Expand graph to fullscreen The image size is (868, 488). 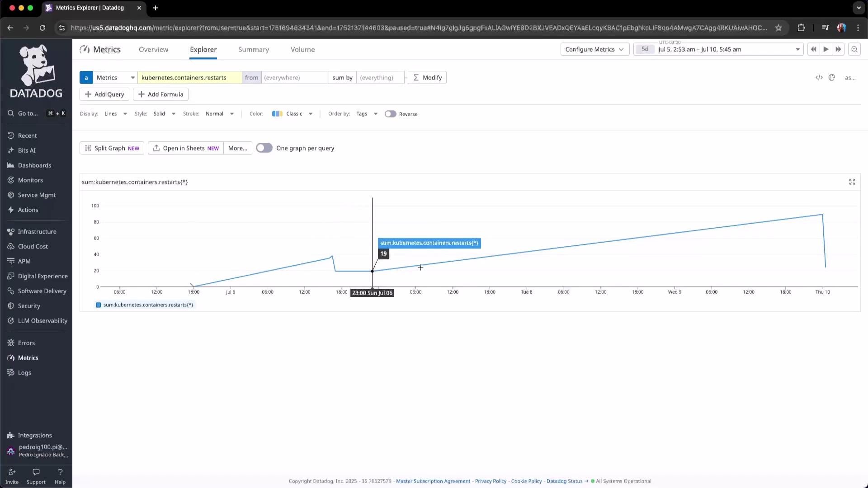pos(852,182)
